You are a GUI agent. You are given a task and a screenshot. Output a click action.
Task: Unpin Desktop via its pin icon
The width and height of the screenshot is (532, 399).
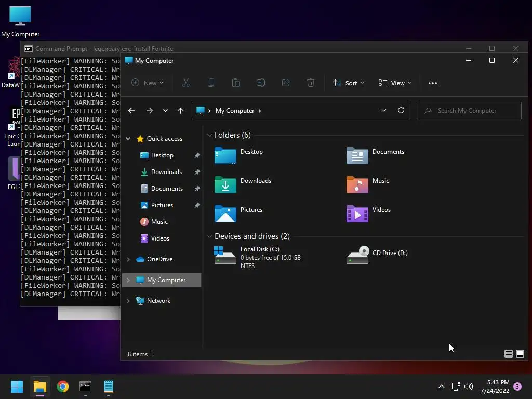pyautogui.click(x=197, y=155)
